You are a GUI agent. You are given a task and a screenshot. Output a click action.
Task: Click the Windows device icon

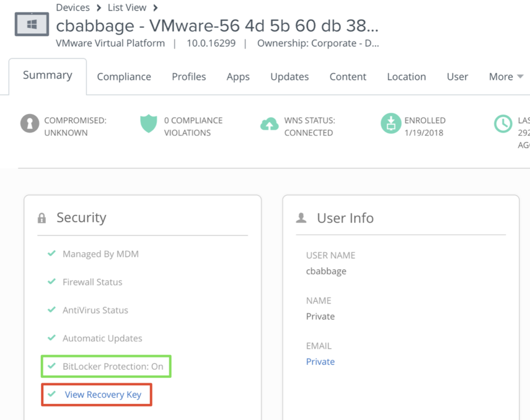coord(32,24)
